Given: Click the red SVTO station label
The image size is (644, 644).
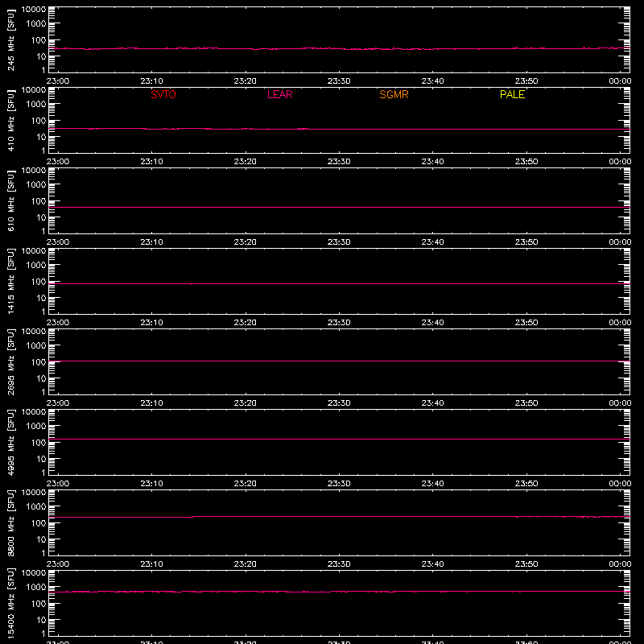Looking at the screenshot, I should coord(163,94).
